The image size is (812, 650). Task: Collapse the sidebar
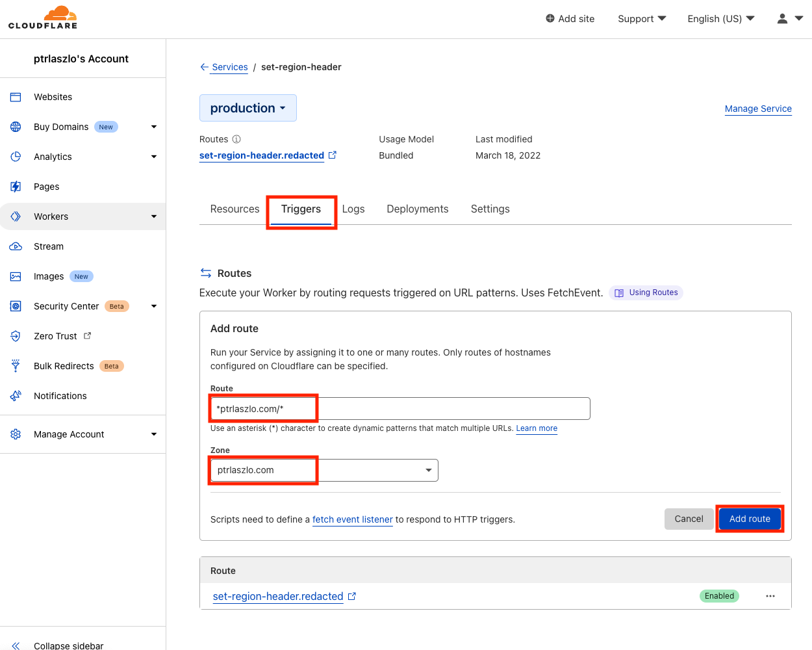pos(58,643)
